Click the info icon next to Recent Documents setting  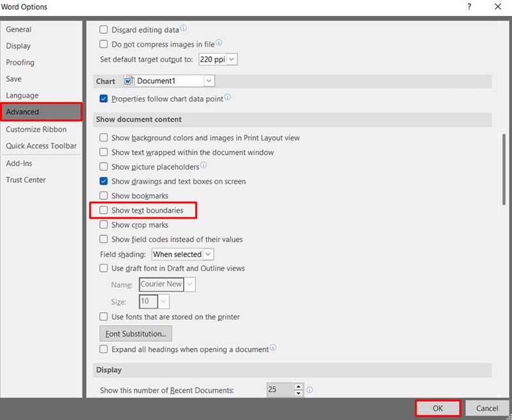[x=309, y=390]
